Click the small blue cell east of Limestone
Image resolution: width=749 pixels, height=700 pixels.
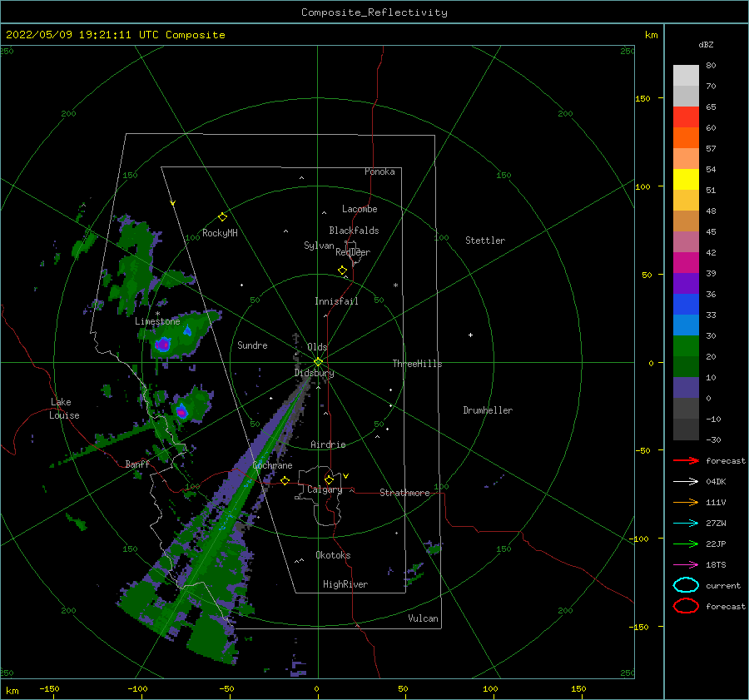(188, 330)
